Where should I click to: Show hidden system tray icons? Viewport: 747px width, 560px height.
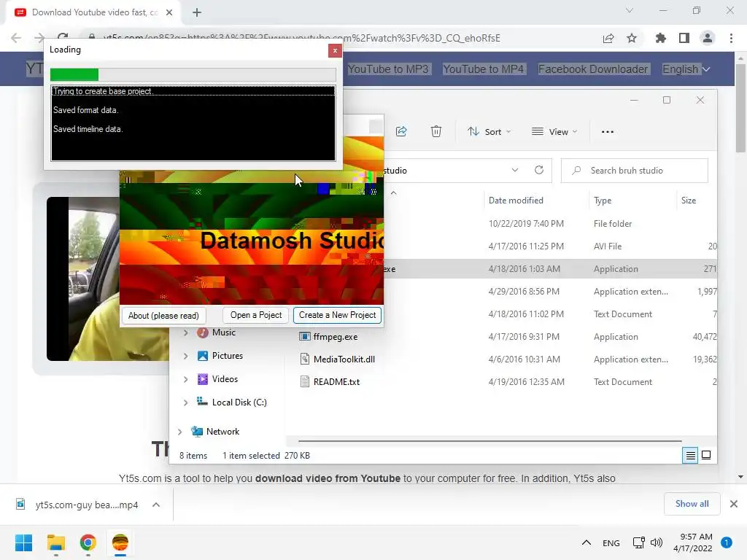(587, 542)
